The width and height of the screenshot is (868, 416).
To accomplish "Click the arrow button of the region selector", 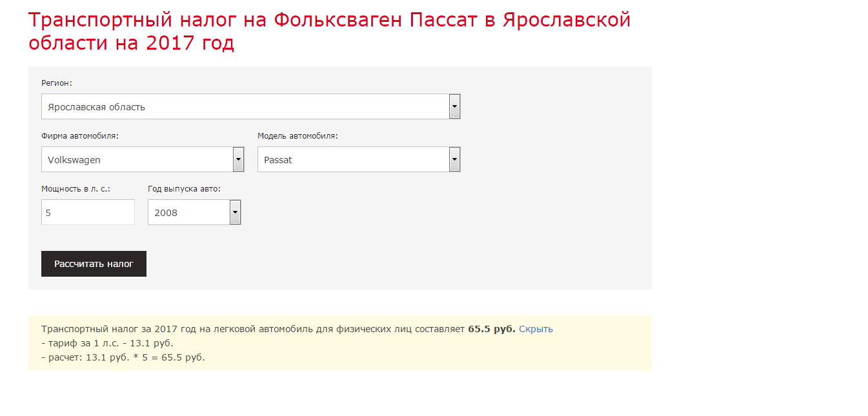I will [x=454, y=107].
